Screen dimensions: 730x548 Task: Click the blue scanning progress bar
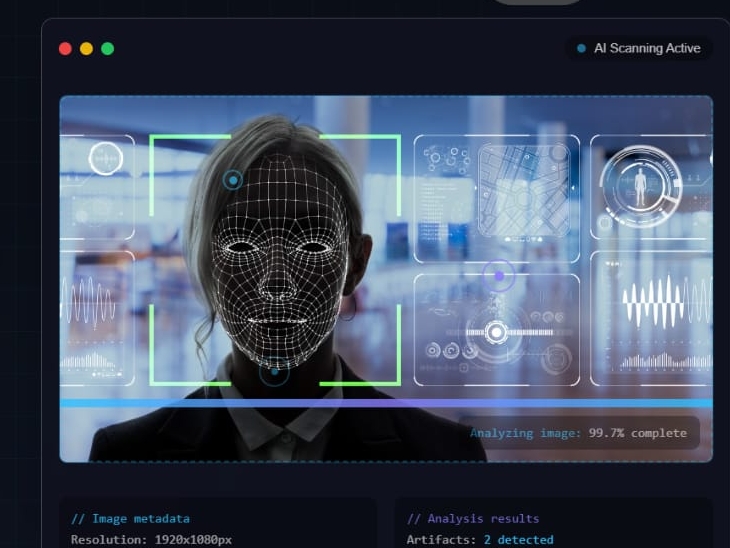tap(386, 403)
